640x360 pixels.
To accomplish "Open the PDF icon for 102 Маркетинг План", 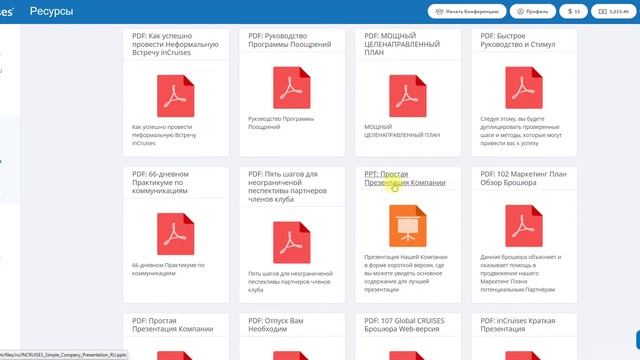I will click(x=524, y=226).
